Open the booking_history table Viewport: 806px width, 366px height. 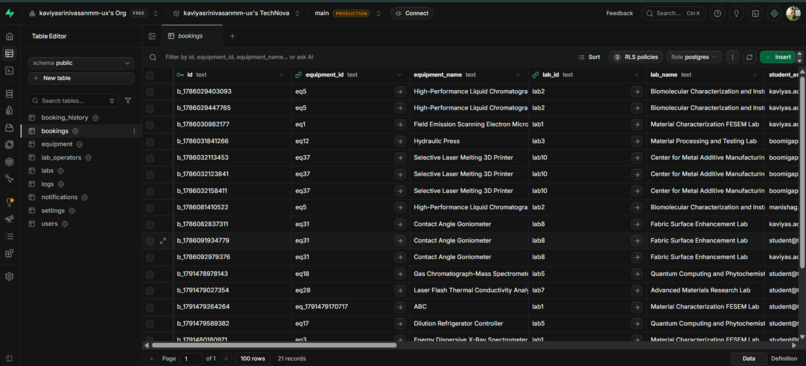click(x=65, y=118)
